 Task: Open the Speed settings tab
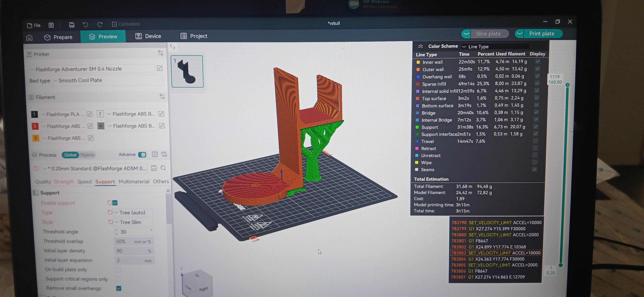pyautogui.click(x=84, y=181)
